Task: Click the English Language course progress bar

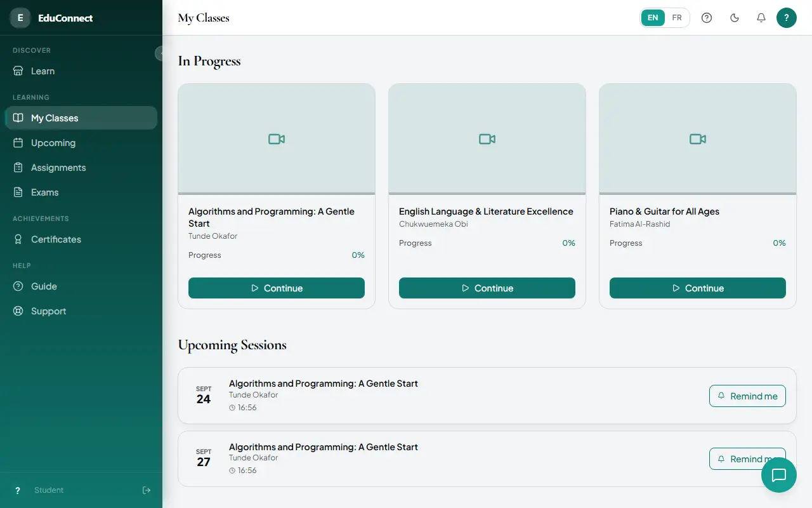Action: tap(487, 194)
